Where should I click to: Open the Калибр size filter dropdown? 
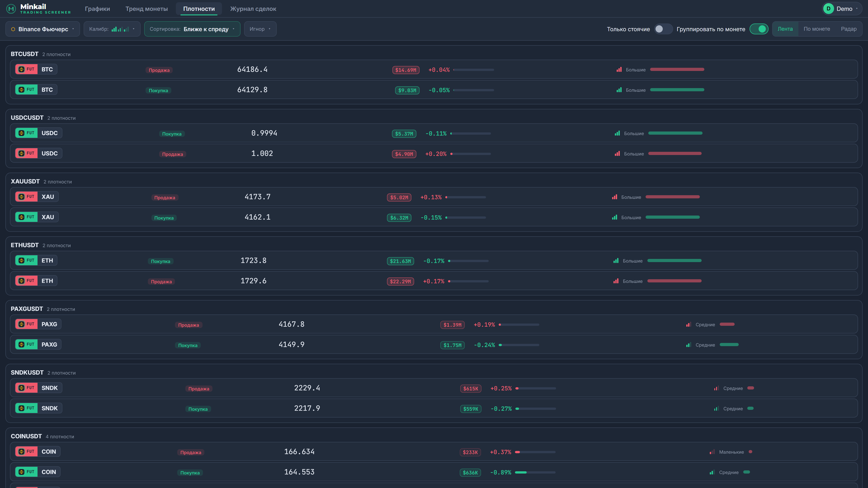[x=112, y=29]
